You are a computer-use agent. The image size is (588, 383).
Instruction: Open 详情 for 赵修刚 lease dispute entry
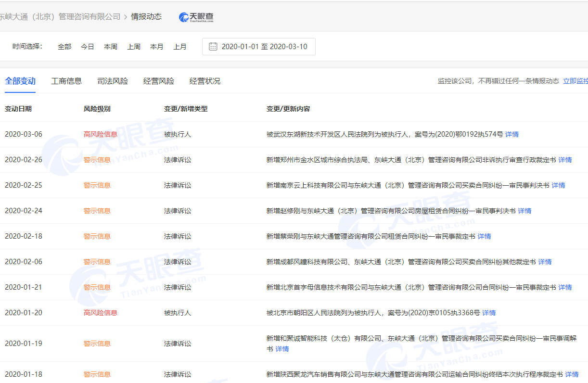pyautogui.click(x=524, y=211)
